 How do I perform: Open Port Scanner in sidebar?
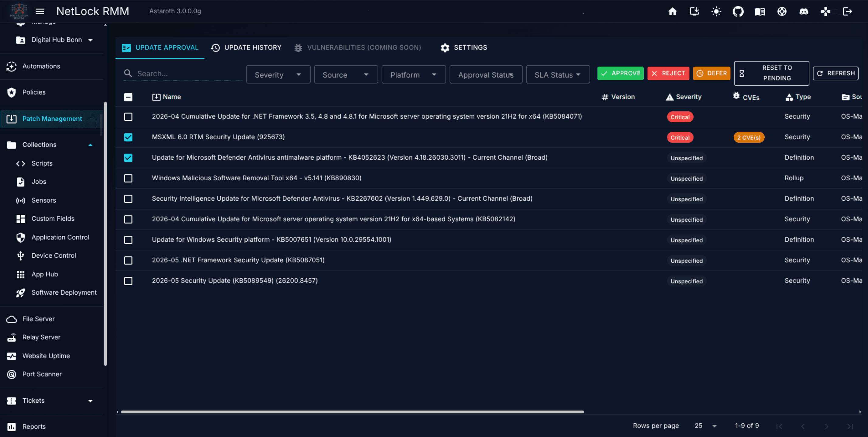[52, 374]
